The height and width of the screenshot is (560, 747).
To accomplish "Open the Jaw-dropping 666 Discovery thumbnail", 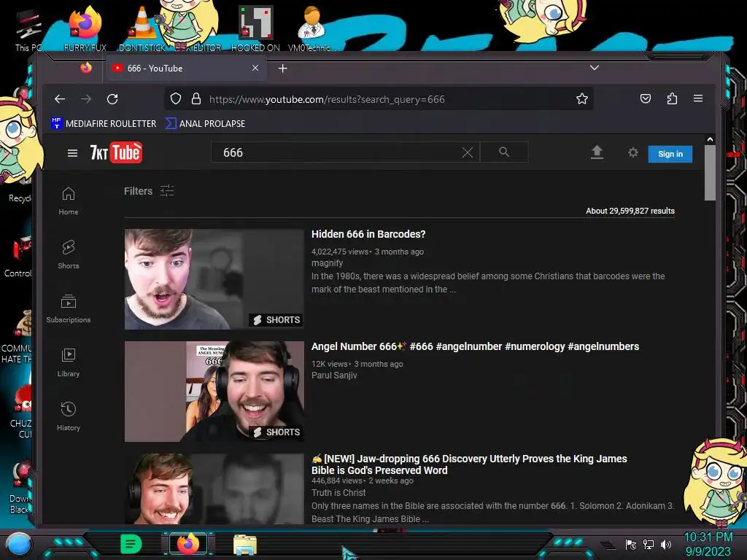I will 214,489.
